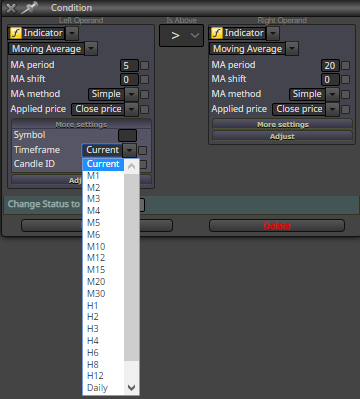Select H1 timeframe option
The image size is (360, 399).
(x=103, y=306)
